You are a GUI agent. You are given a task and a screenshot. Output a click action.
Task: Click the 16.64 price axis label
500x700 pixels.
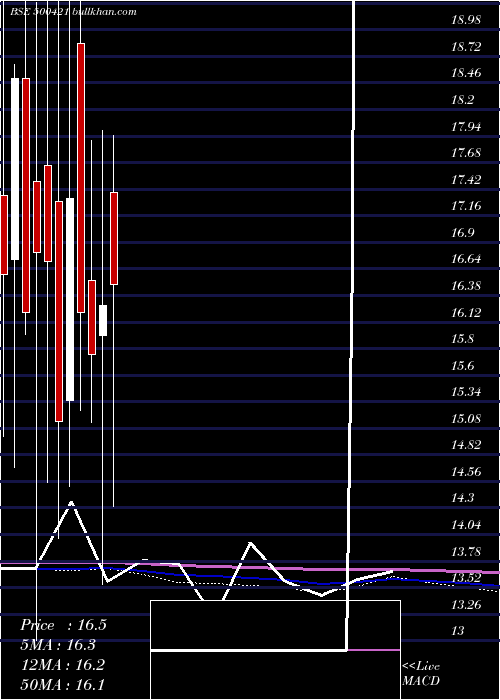point(466,259)
